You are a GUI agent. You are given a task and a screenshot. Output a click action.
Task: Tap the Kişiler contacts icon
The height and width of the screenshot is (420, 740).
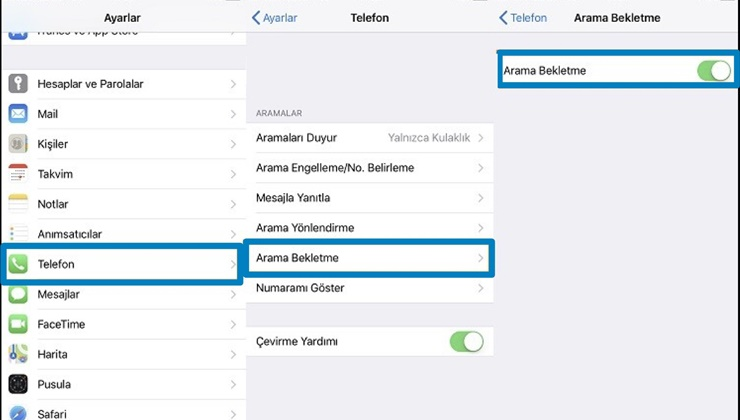(x=18, y=144)
